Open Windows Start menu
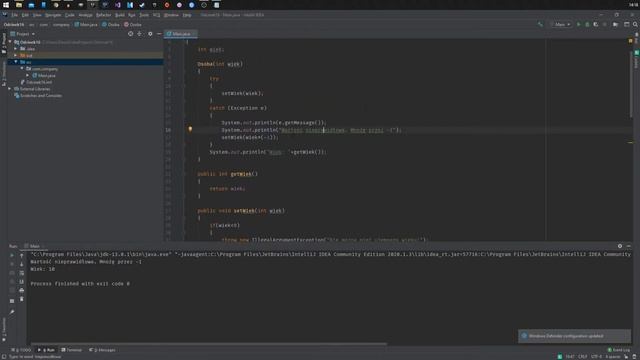This screenshot has height=360, width=640. point(6,5)
